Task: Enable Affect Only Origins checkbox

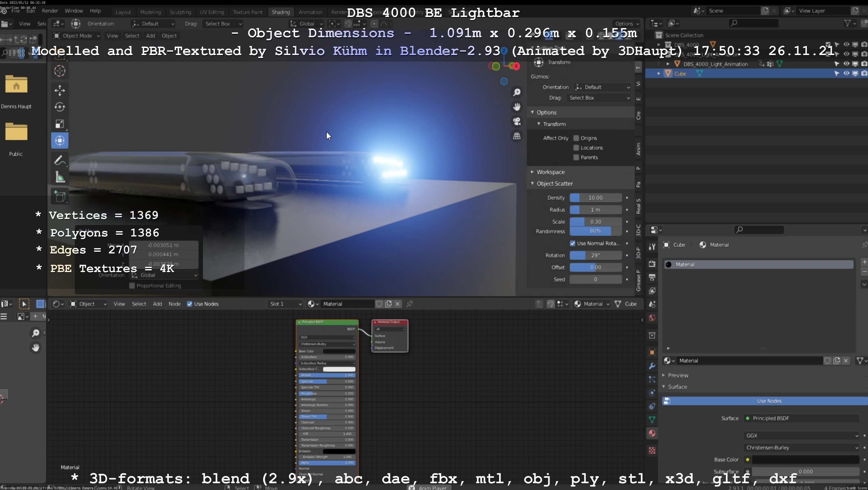Action: click(576, 138)
